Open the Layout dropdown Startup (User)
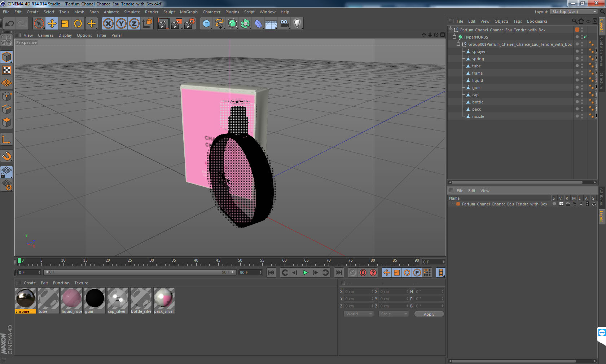 (574, 12)
